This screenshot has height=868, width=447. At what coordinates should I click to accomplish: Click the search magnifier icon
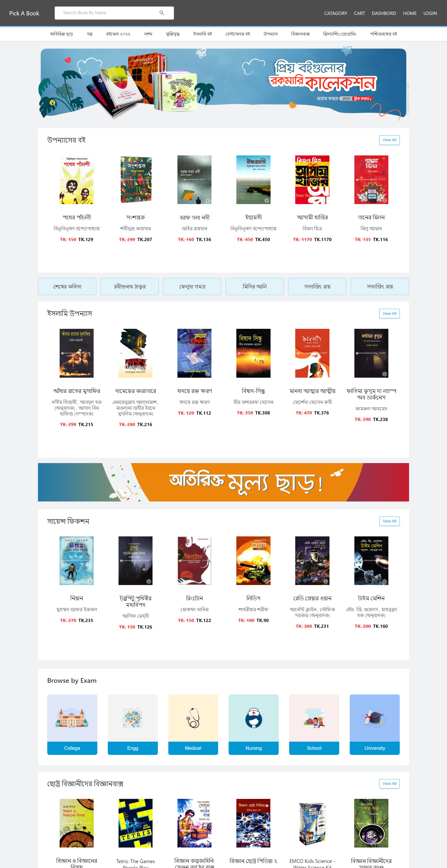click(162, 13)
